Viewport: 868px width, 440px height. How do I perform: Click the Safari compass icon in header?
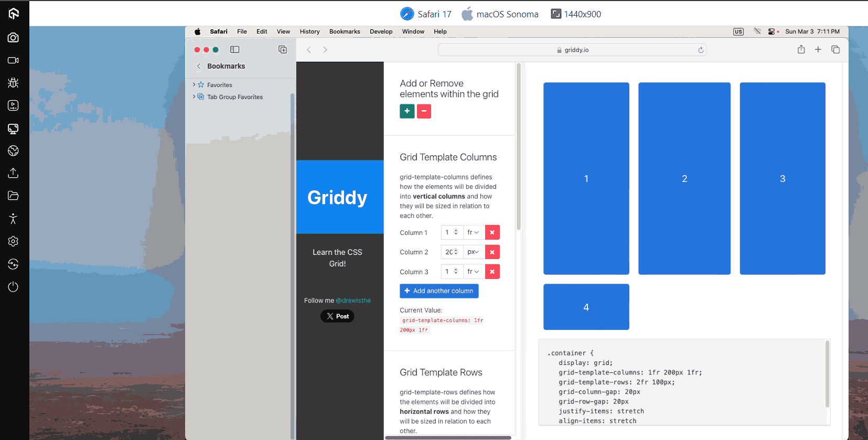[x=407, y=14]
